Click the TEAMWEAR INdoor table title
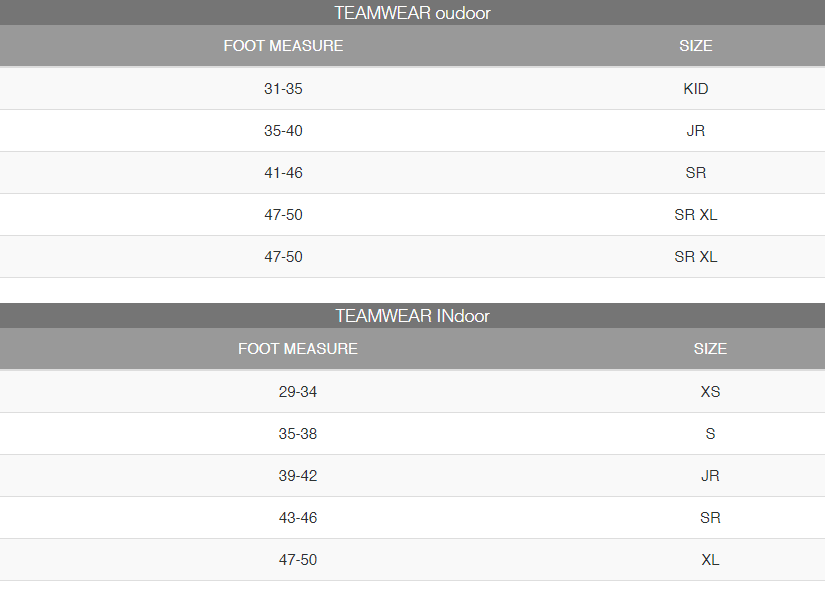The width and height of the screenshot is (825, 603). click(412, 316)
